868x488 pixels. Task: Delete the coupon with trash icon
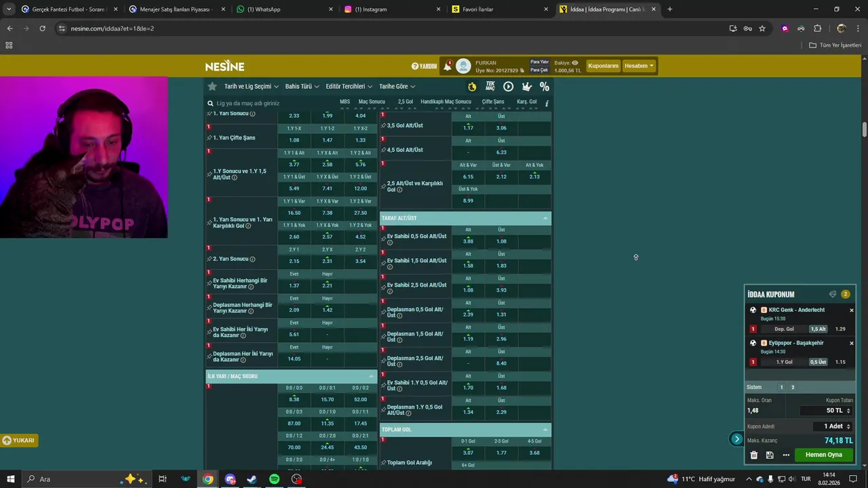753,455
